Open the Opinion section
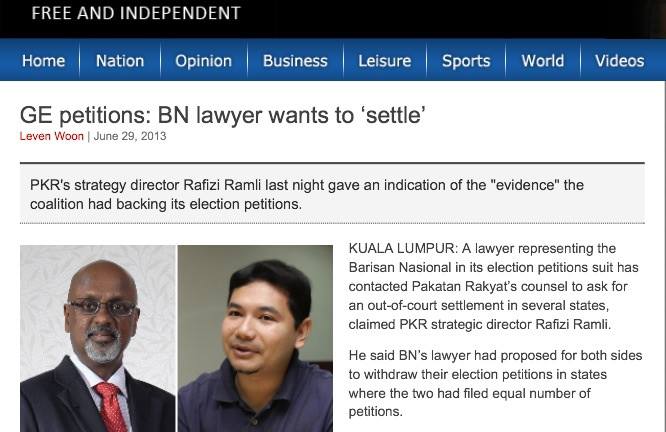 point(203,61)
